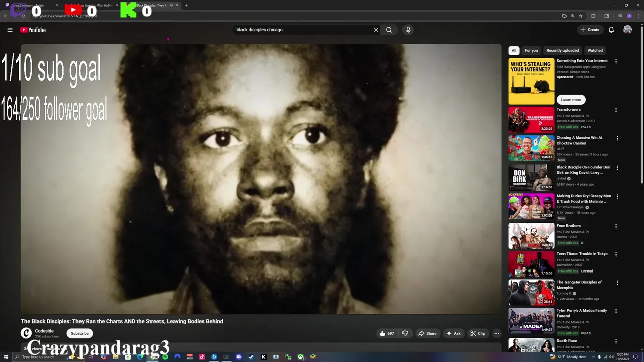The height and width of the screenshot is (362, 644).
Task: Click the YouTube logo to go home
Action: pos(33,30)
